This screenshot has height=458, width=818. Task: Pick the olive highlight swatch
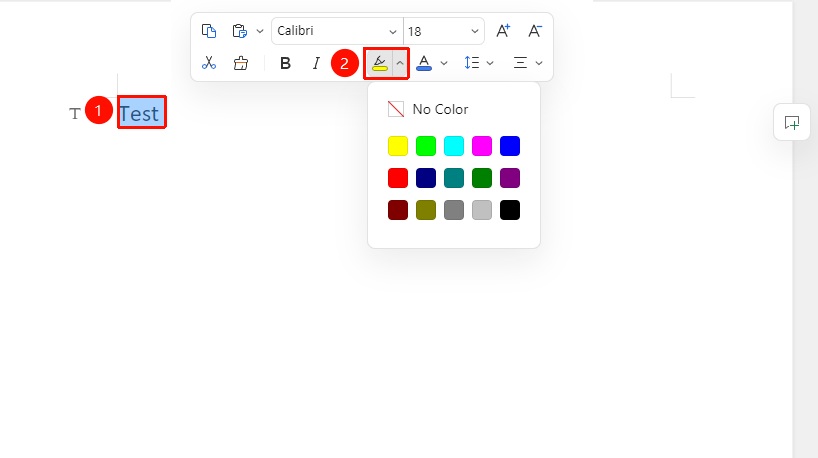point(426,210)
